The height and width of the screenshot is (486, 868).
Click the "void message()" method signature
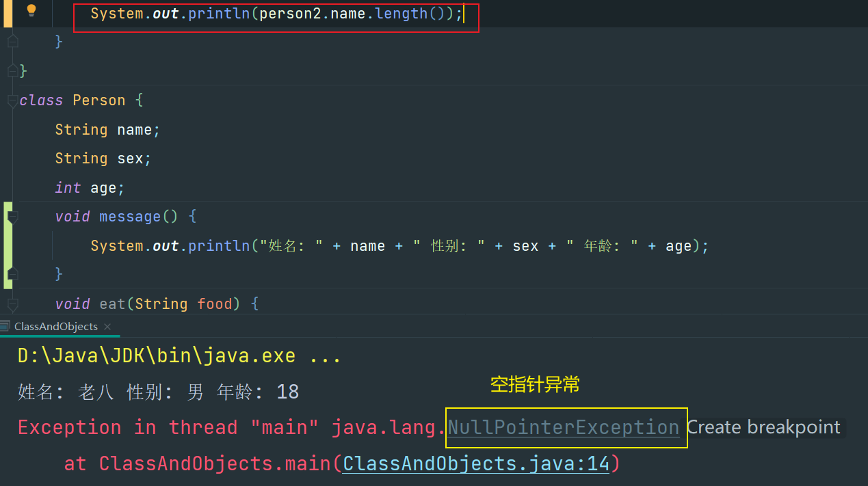coord(117,217)
